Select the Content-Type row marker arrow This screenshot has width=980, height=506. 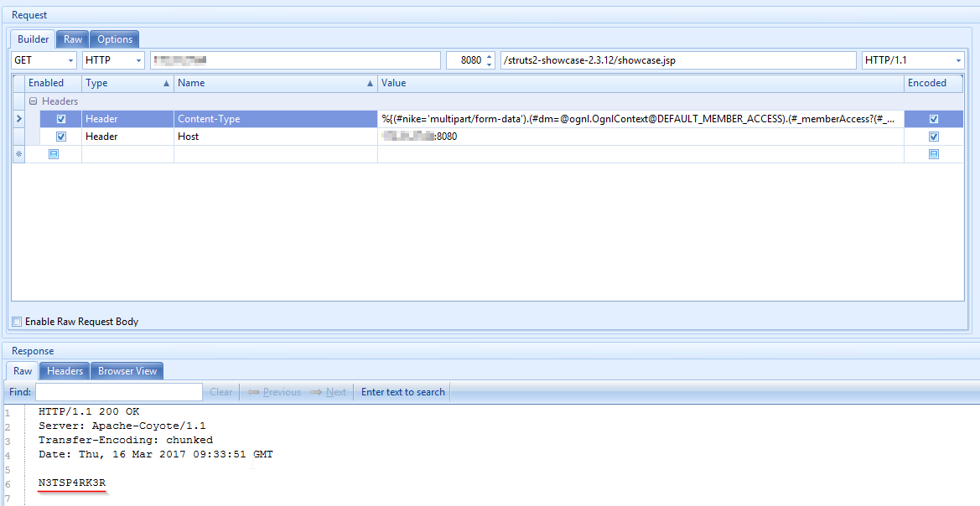click(x=18, y=118)
